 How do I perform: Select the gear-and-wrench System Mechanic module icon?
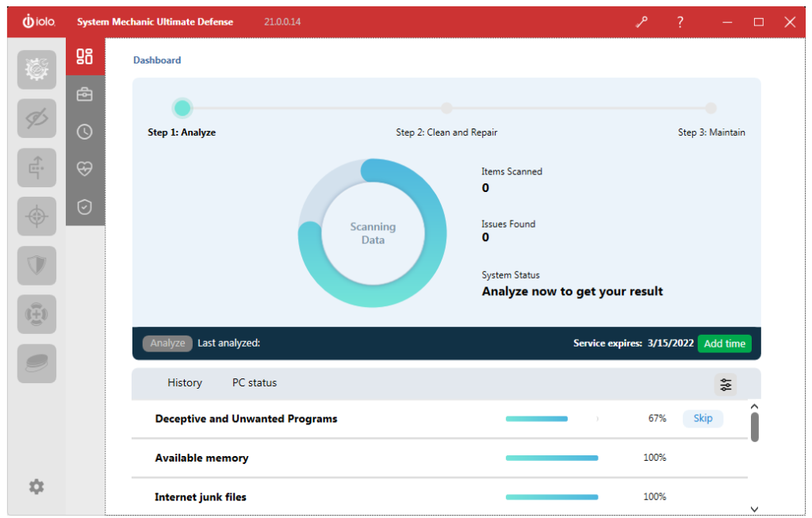pyautogui.click(x=37, y=70)
